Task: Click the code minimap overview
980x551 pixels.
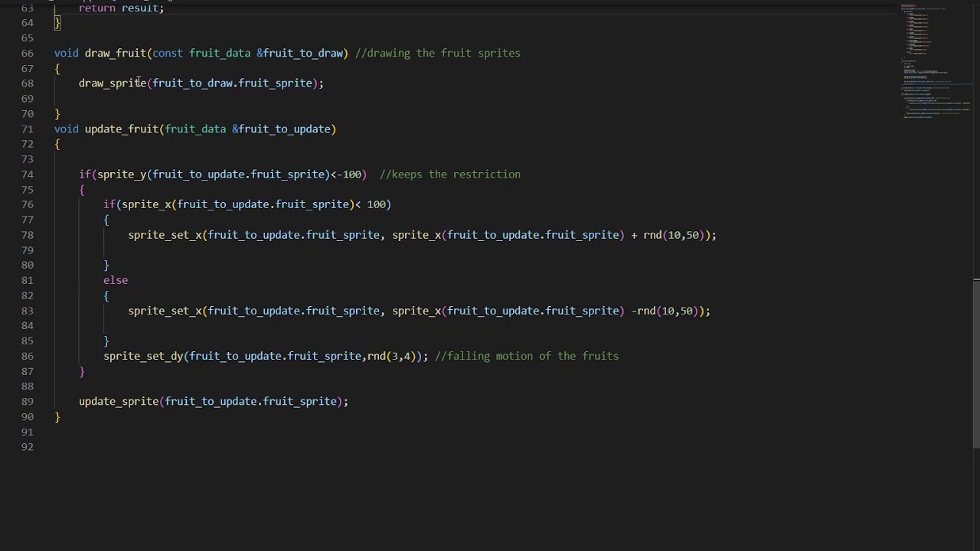Action: [x=935, y=63]
